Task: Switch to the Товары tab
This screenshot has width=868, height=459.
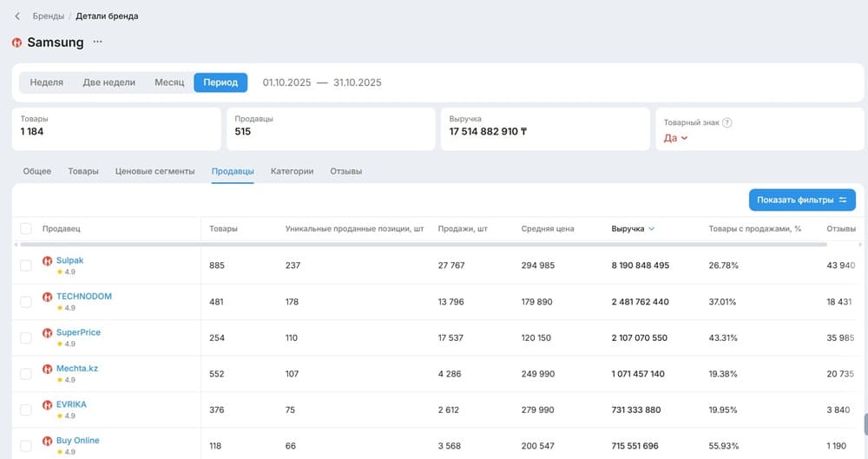Action: coord(83,172)
